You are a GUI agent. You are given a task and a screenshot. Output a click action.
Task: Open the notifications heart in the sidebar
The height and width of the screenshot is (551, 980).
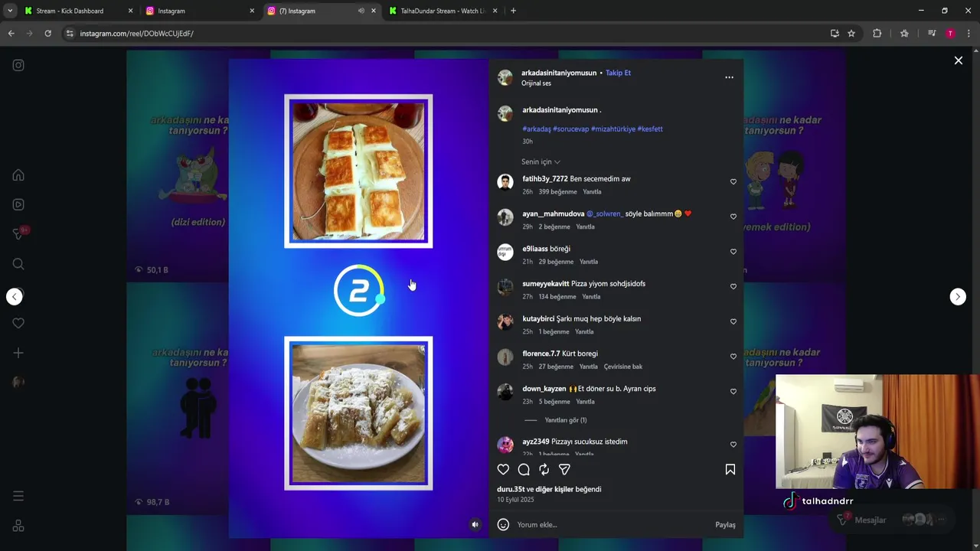click(x=18, y=323)
